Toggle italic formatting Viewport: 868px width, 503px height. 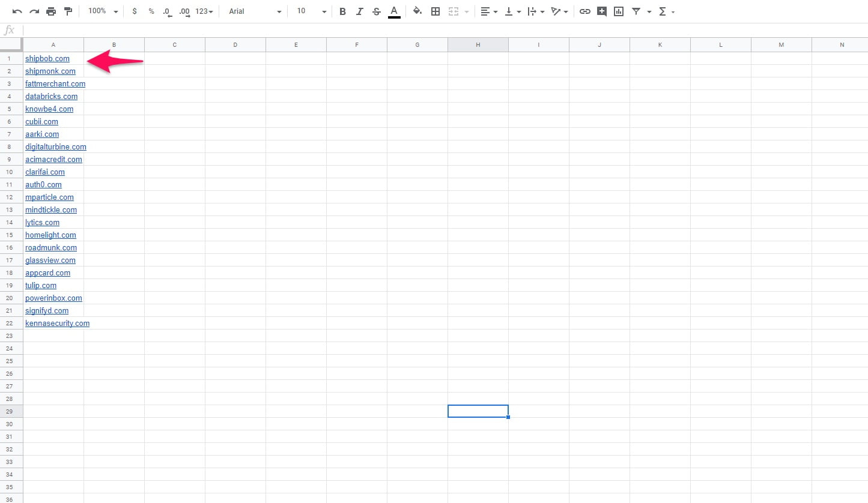359,11
